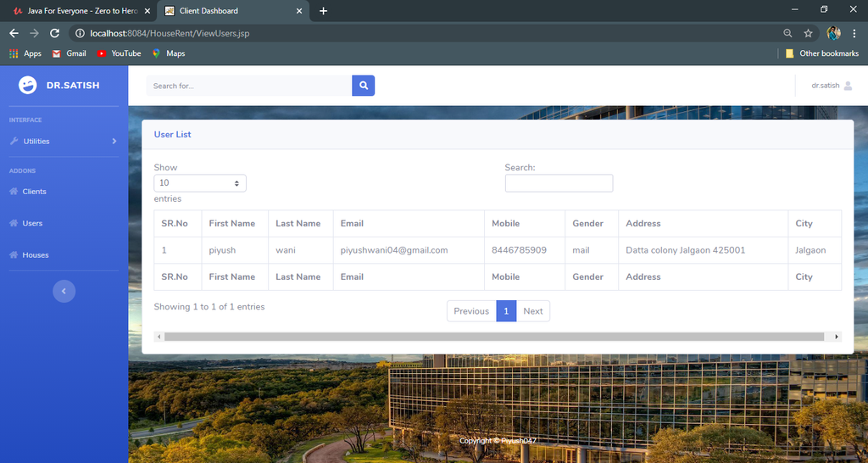The height and width of the screenshot is (463, 868).
Task: Sort by First Name header column
Action: (x=235, y=224)
